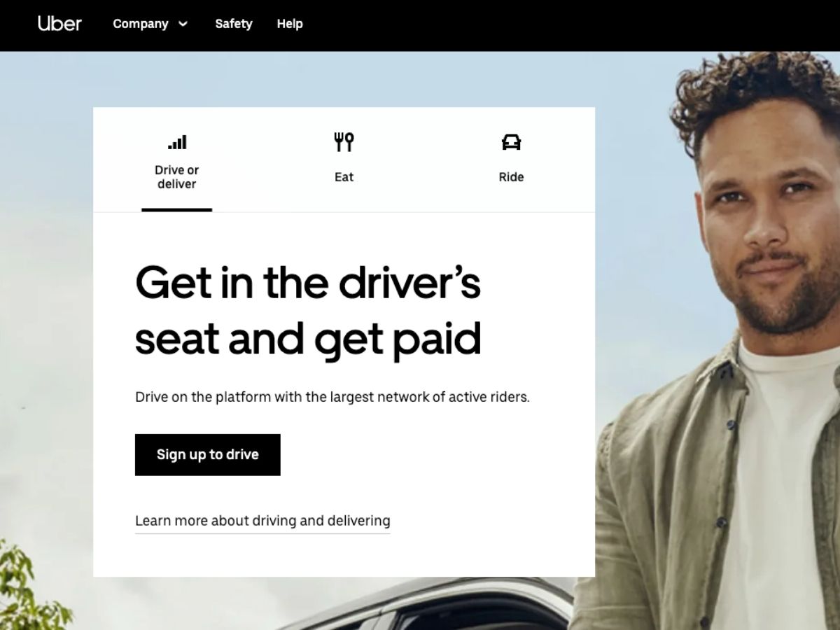This screenshot has width=840, height=630.
Task: Select the car Ride icon
Action: click(x=512, y=142)
